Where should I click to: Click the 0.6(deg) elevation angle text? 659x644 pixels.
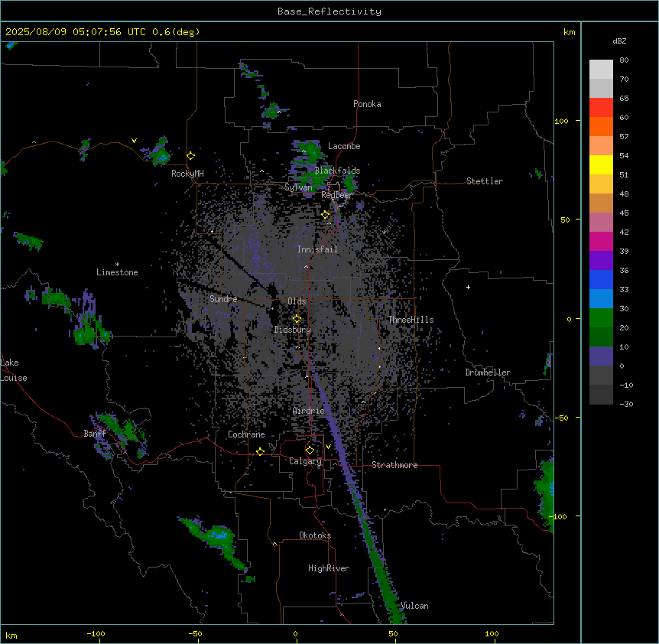[176, 32]
